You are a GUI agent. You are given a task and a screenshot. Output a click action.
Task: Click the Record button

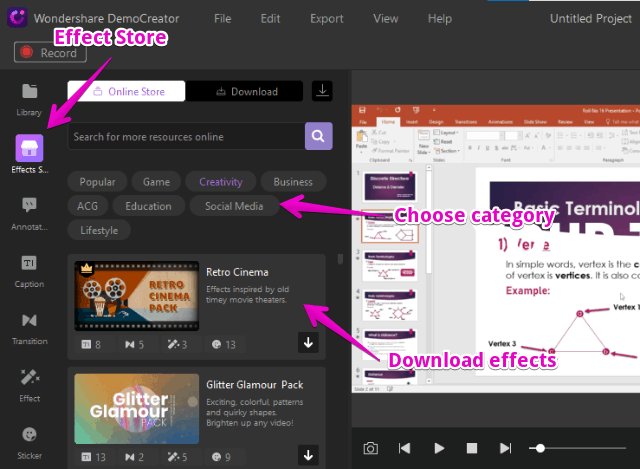point(50,52)
